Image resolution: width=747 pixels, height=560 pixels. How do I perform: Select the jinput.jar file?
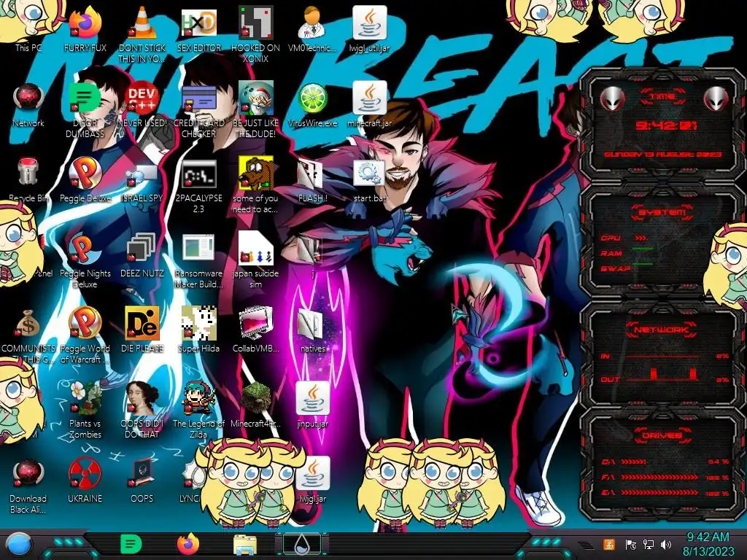tap(312, 405)
